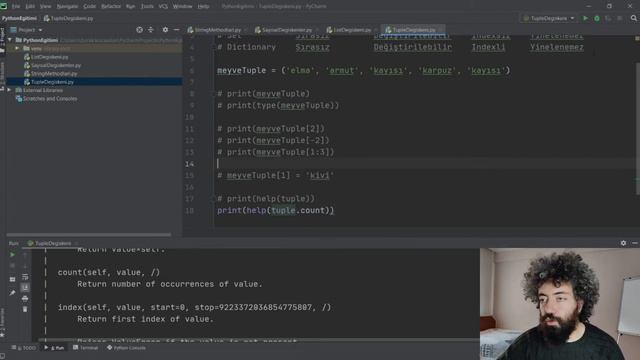
Task: Open the Edit menu
Action: pos(30,6)
